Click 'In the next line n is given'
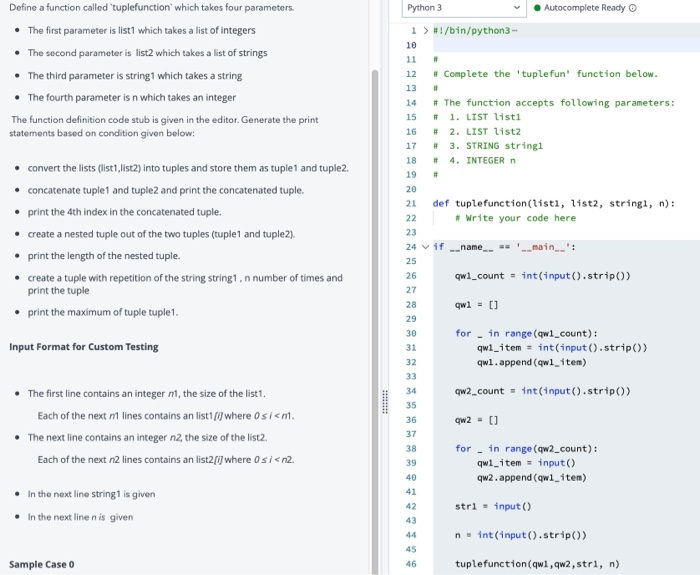 (x=80, y=517)
